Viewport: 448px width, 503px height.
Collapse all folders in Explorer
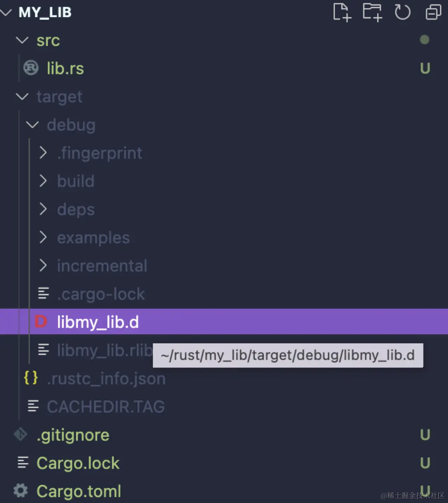point(433,12)
